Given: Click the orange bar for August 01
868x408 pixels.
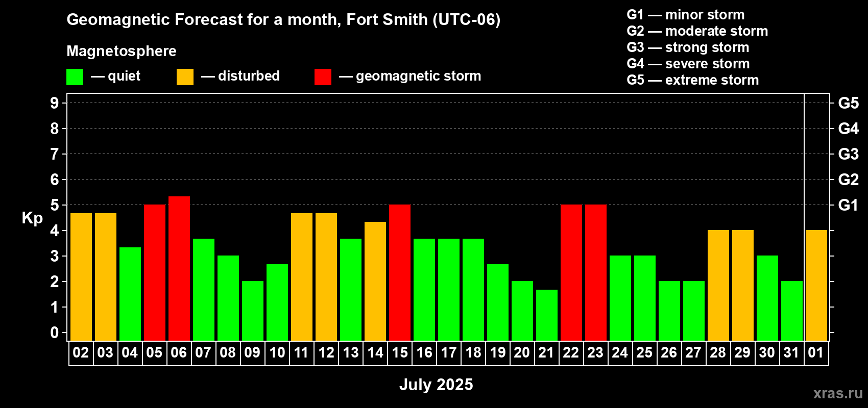Looking at the screenshot, I should (x=816, y=286).
